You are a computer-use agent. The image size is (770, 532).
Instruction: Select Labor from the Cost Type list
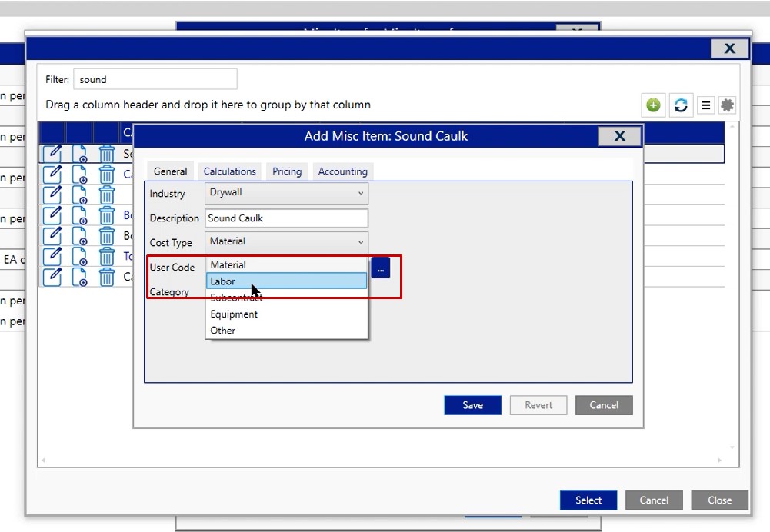[286, 281]
